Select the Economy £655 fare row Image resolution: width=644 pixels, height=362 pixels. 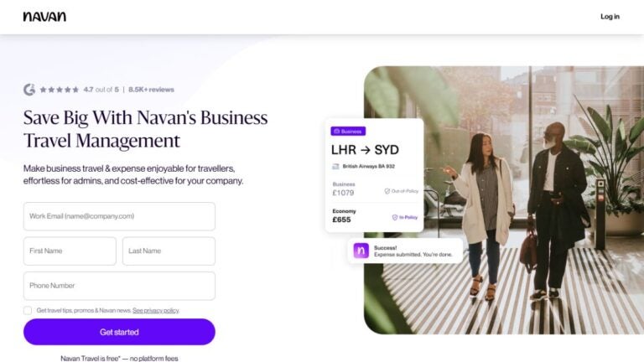pyautogui.click(x=374, y=216)
